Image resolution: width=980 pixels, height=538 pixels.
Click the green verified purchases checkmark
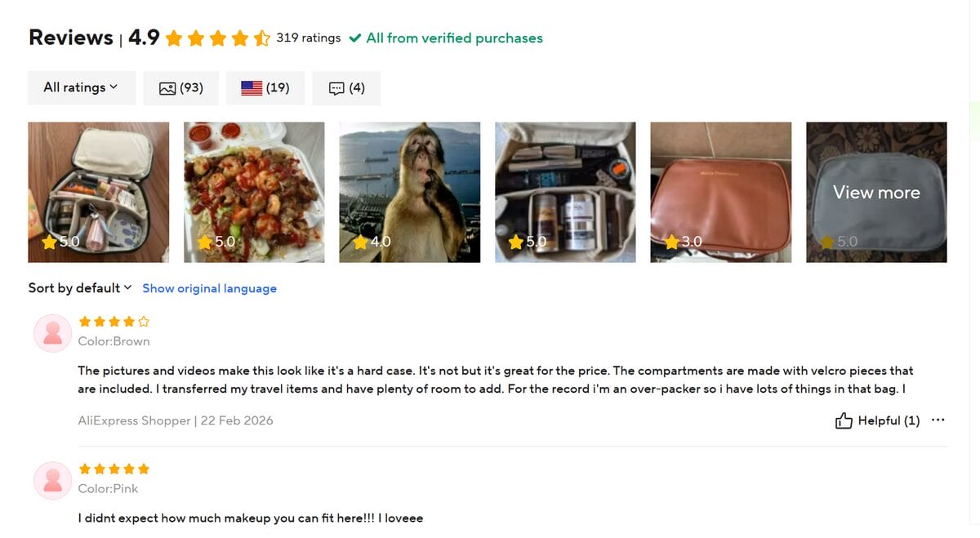pos(355,38)
